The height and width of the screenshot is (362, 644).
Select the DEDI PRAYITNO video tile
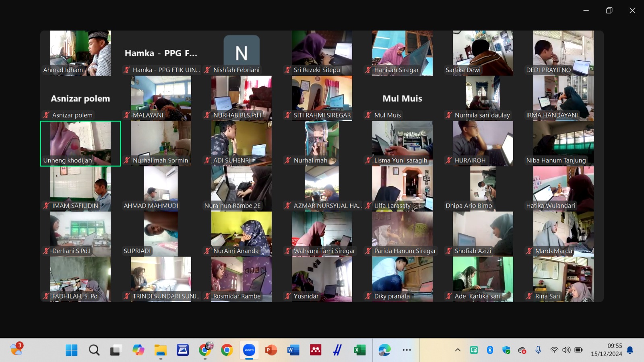563,53
